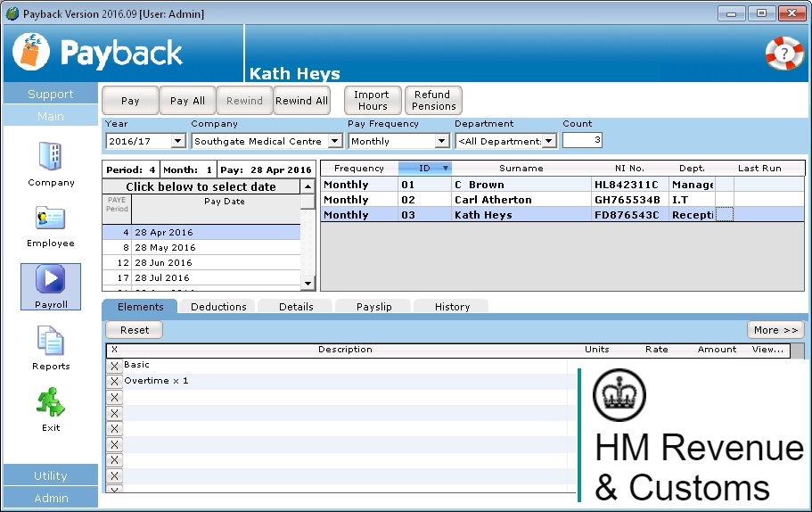Open help via the lifebuoy icon
This screenshot has width=812, height=512.
point(783,54)
